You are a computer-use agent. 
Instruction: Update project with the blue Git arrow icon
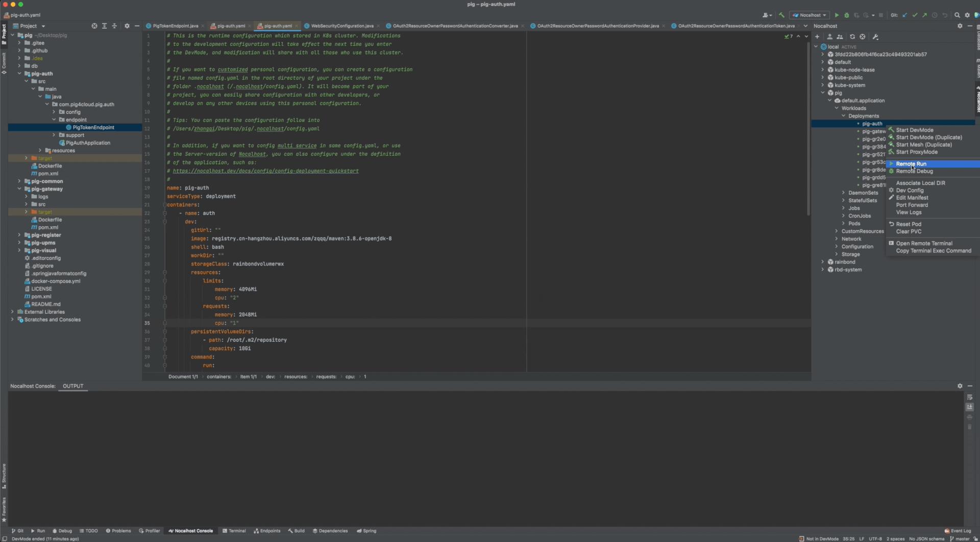904,15
